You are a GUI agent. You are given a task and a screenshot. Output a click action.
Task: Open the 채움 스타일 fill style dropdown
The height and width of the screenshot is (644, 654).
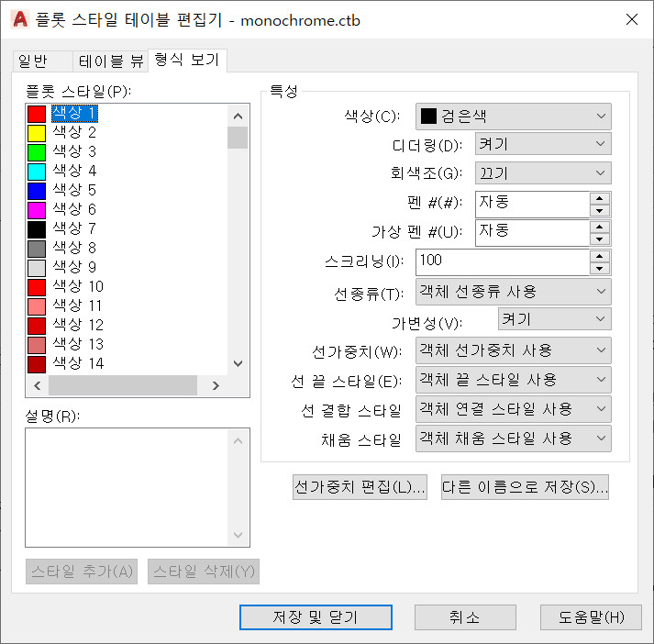click(513, 439)
